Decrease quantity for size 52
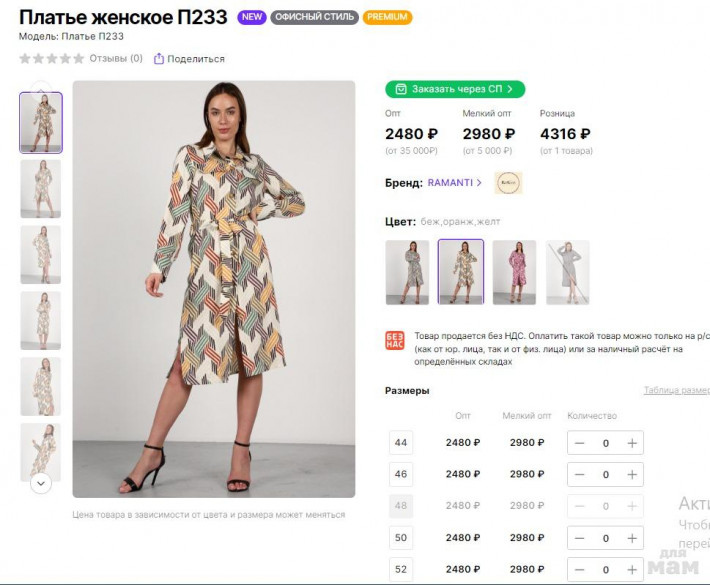Image resolution: width=710 pixels, height=585 pixels. [580, 570]
